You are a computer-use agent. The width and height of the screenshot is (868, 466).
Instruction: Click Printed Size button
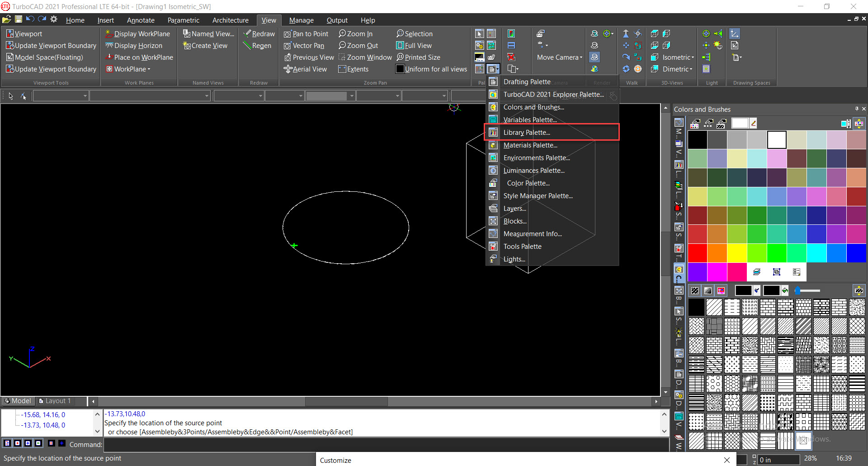(418, 57)
